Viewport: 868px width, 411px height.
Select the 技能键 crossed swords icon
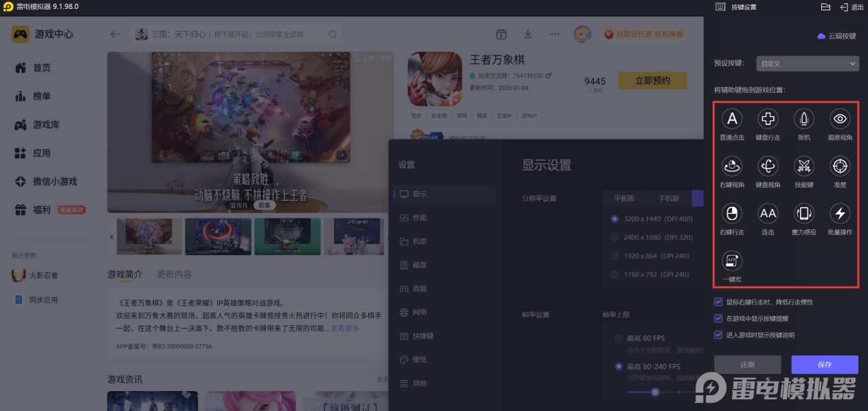804,166
